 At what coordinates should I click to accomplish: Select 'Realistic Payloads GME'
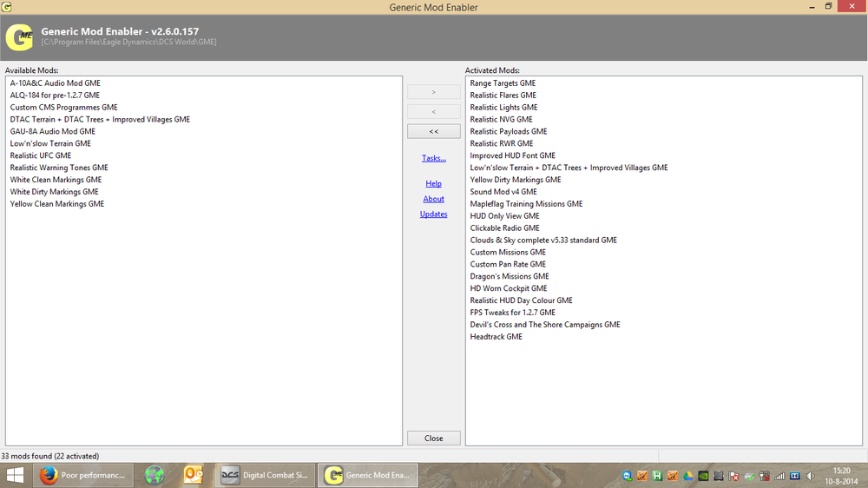coord(508,132)
